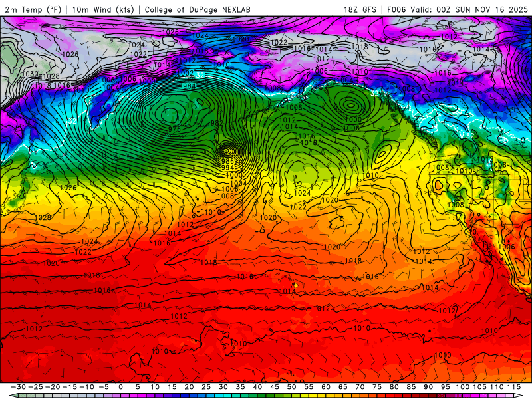Click the 115 temperature scale label
The height and width of the screenshot is (399, 532).
(514, 387)
